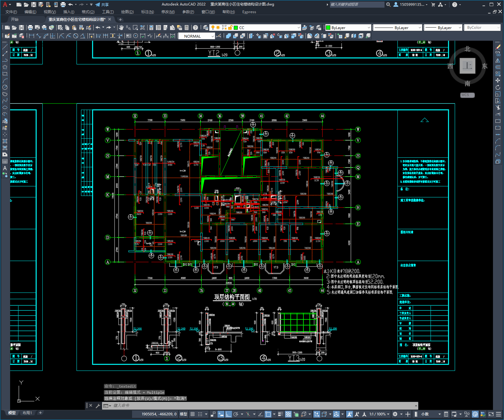Click the Layer Previous icon
This screenshot has width=504, height=420.
tap(312, 28)
